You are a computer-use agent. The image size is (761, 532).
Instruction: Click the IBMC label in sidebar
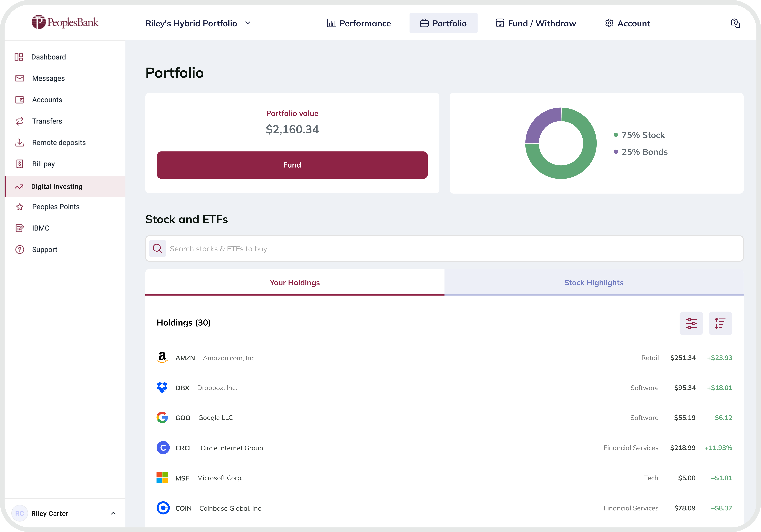click(x=41, y=228)
